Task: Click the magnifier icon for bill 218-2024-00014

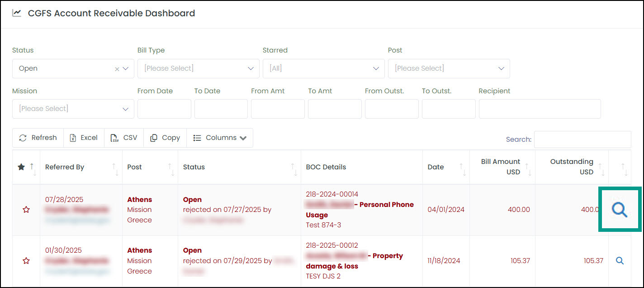Action: coord(620,210)
